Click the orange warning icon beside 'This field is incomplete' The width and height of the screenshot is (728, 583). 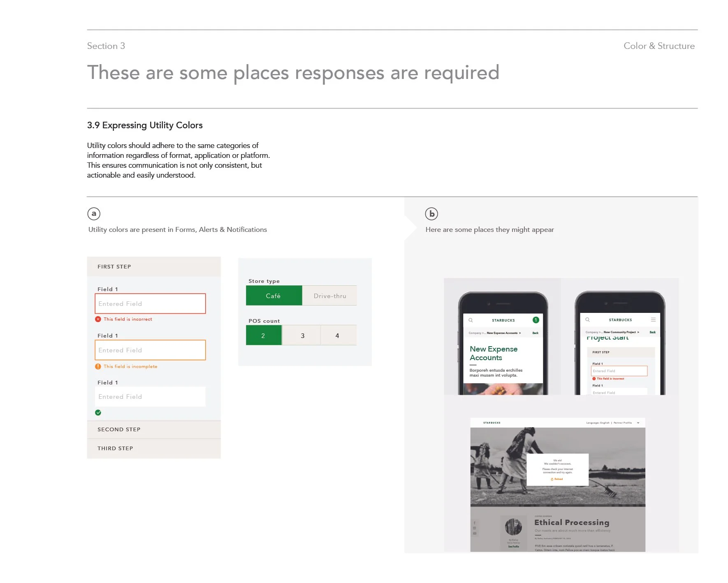pos(98,366)
